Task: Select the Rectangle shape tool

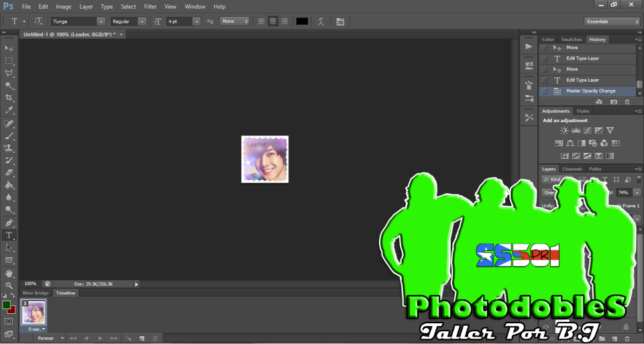Action: coord(9,260)
